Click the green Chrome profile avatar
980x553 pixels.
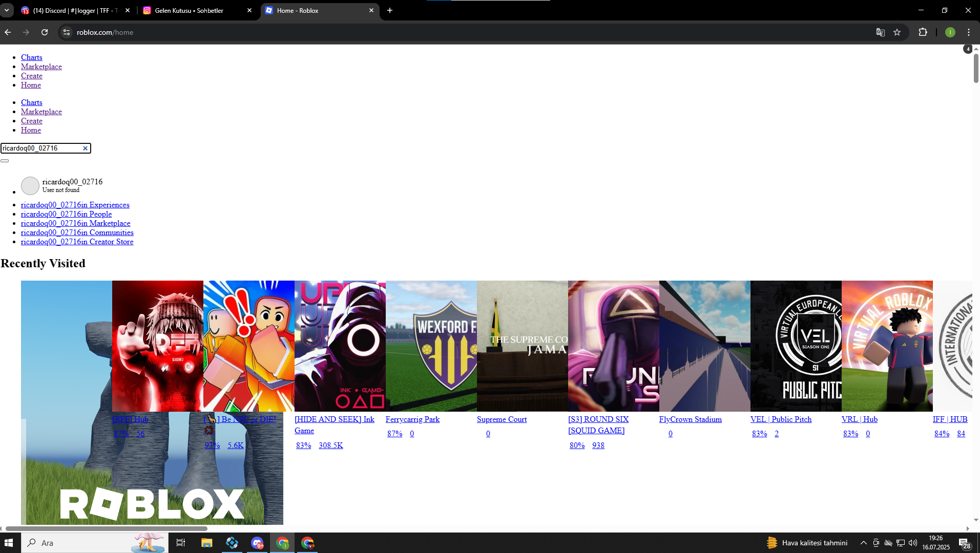tap(950, 32)
